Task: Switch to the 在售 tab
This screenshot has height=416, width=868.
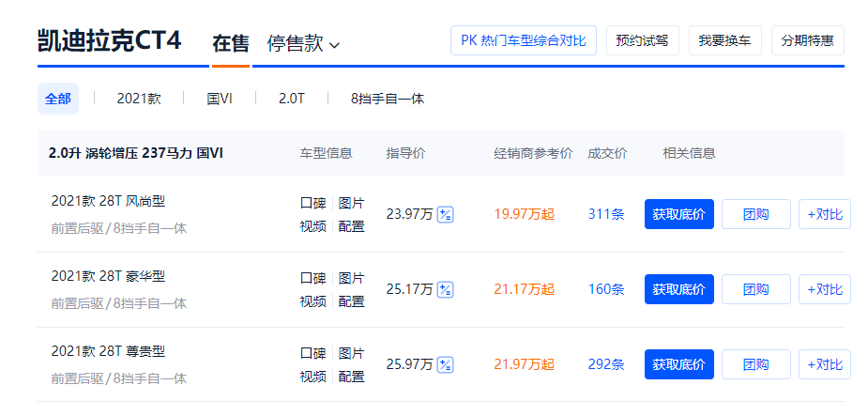Action: [x=230, y=44]
